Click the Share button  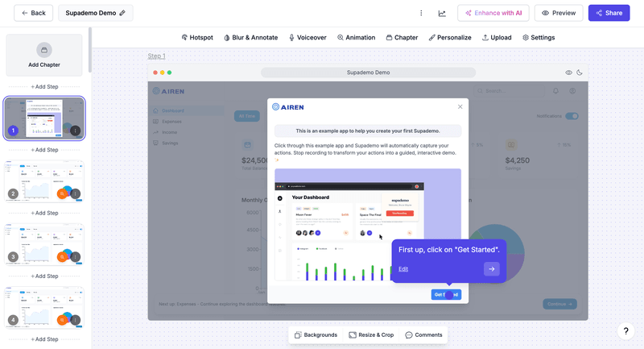pyautogui.click(x=609, y=13)
